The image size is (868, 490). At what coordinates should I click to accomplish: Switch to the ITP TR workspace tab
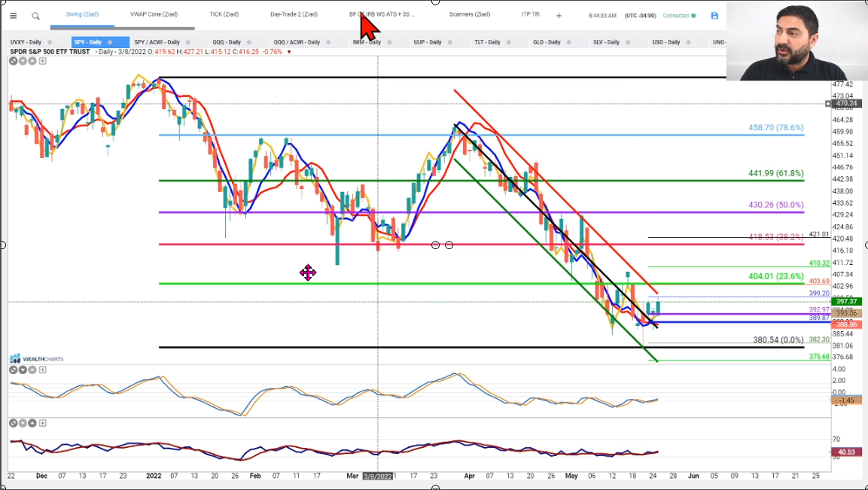pyautogui.click(x=530, y=14)
